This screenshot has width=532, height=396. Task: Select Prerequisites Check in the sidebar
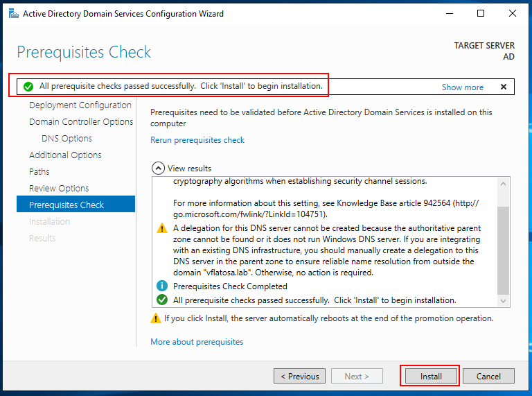coord(76,204)
